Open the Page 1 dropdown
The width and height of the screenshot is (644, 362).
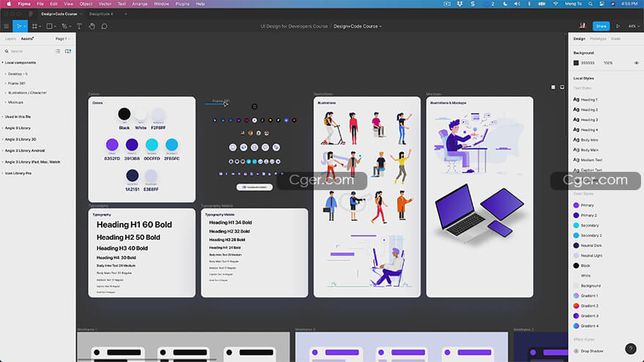(62, 39)
